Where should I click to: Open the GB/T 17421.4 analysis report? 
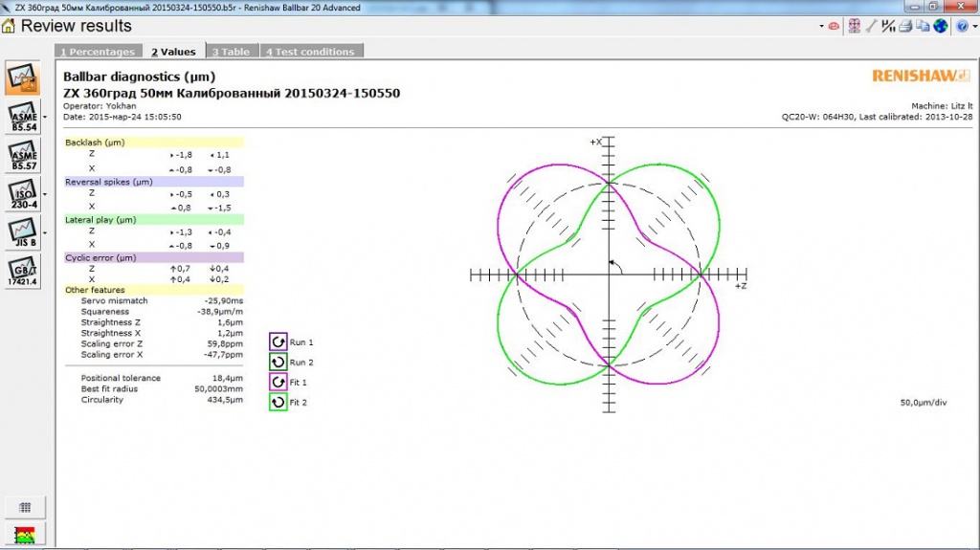click(24, 272)
